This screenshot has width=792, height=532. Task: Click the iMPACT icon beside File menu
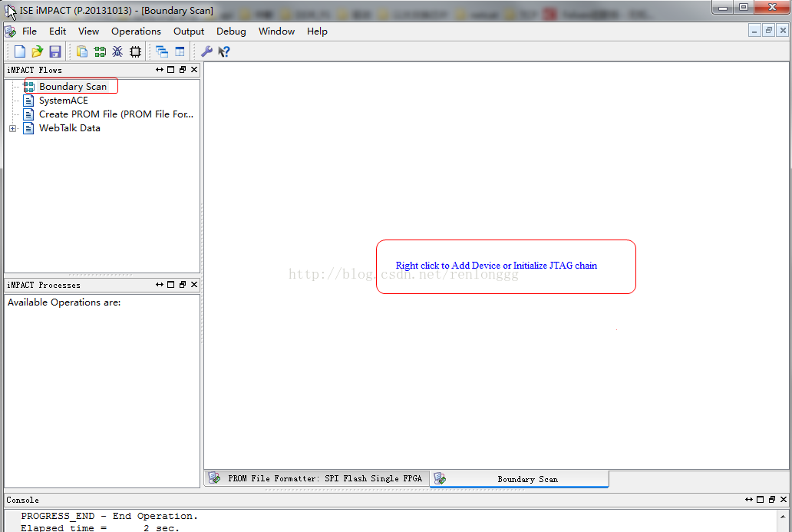pyautogui.click(x=11, y=31)
